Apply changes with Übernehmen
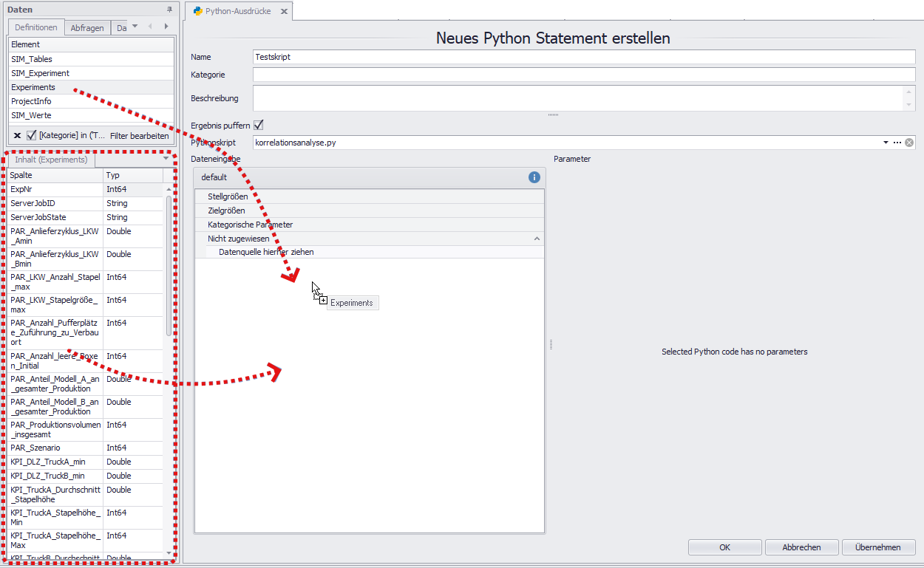Viewport: 924px width, 568px height. 878,547
